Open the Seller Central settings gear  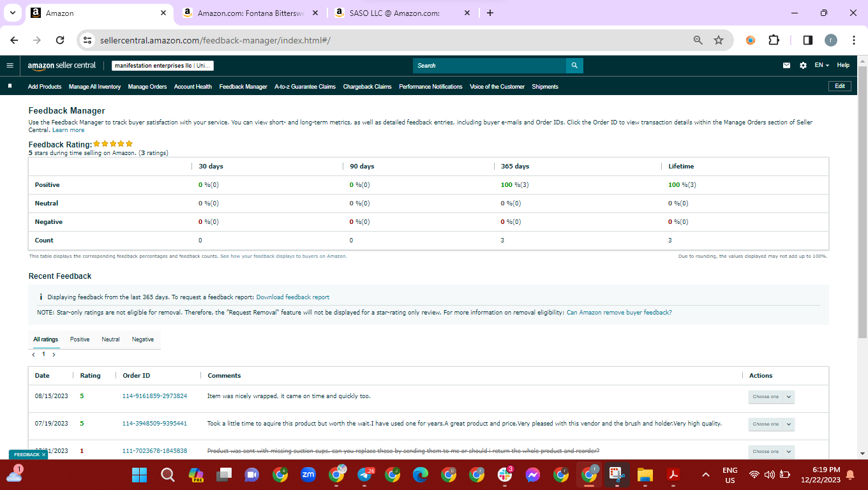click(x=803, y=66)
